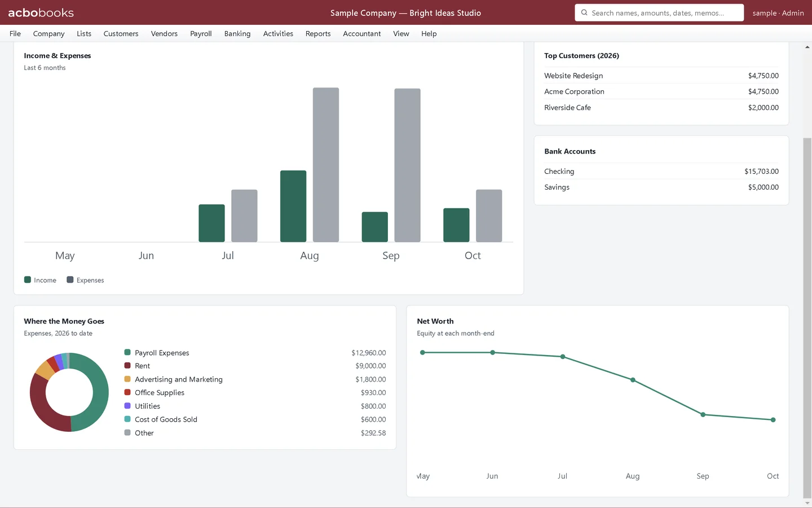Open the Customers menu
812x508 pixels.
click(x=121, y=33)
